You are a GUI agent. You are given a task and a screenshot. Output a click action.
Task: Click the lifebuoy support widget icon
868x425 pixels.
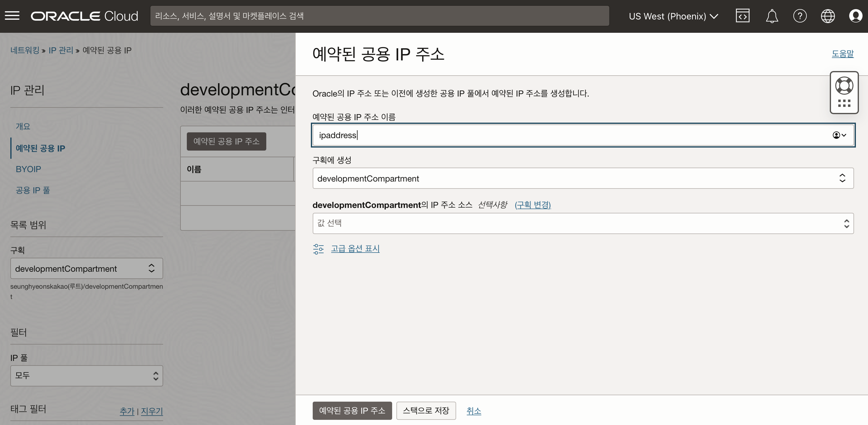(844, 86)
